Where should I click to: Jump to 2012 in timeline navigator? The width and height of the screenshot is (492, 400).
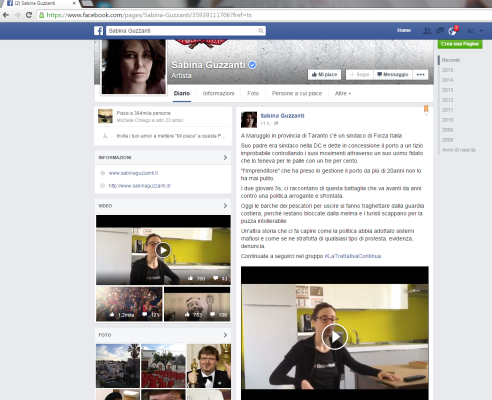447,100
